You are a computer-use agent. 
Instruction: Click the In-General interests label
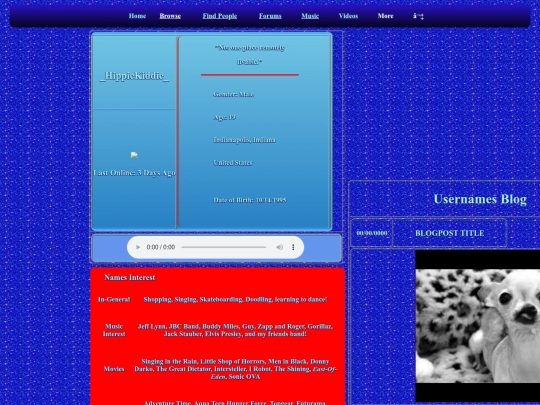pos(114,299)
